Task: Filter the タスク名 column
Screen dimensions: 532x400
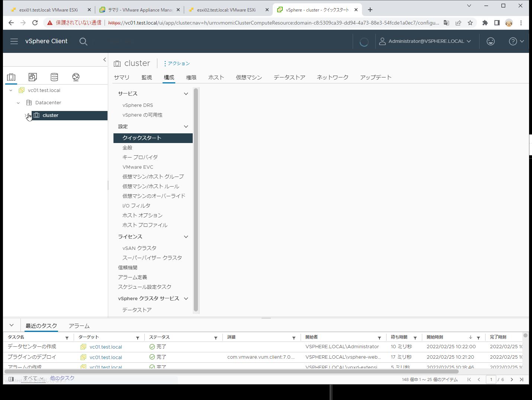Action: pyautogui.click(x=67, y=338)
